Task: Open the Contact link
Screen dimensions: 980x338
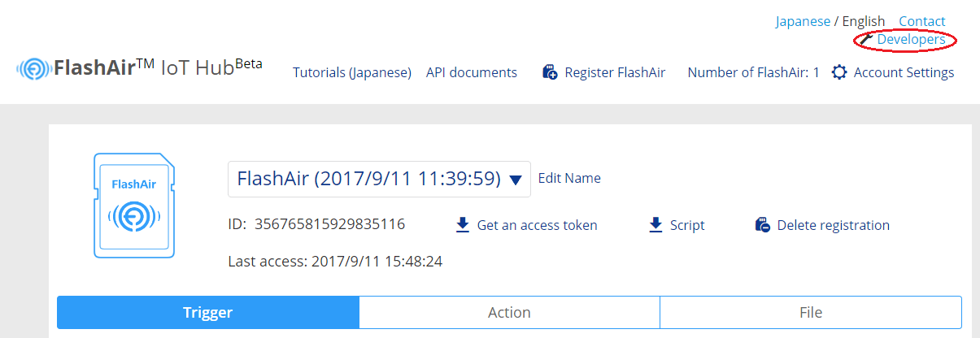Action: pos(921,21)
